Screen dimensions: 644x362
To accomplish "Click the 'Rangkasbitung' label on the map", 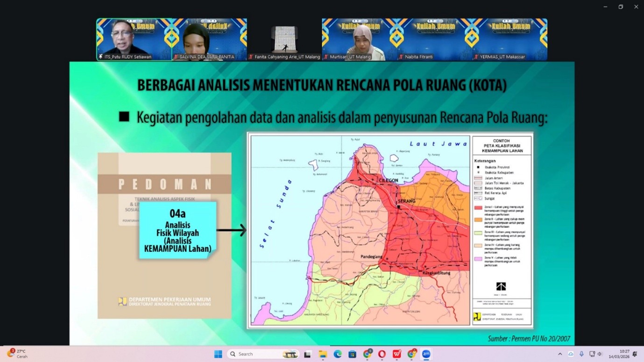I will tap(437, 273).
